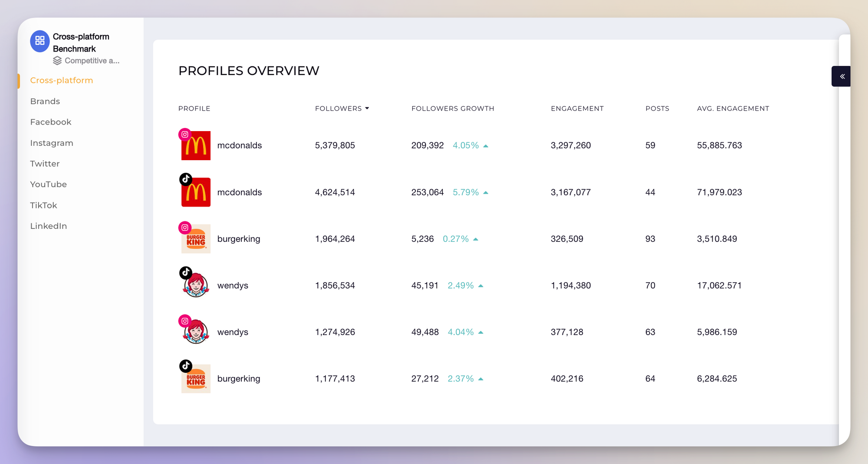Click engagement value 3,297,260

coord(571,145)
